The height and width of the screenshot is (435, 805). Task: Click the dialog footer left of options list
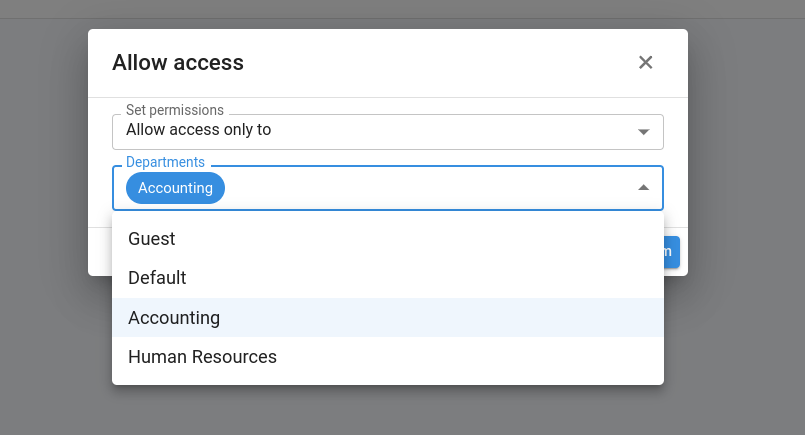pyautogui.click(x=100, y=252)
